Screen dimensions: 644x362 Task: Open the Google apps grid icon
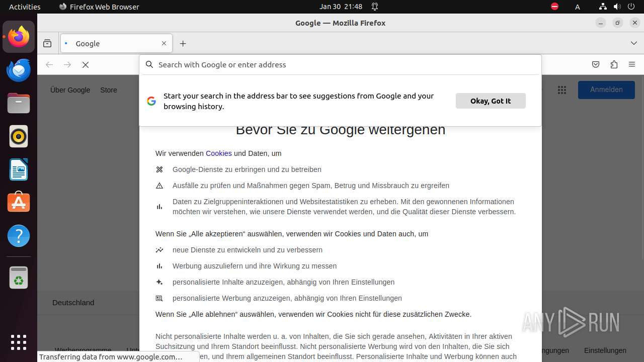coord(562,90)
